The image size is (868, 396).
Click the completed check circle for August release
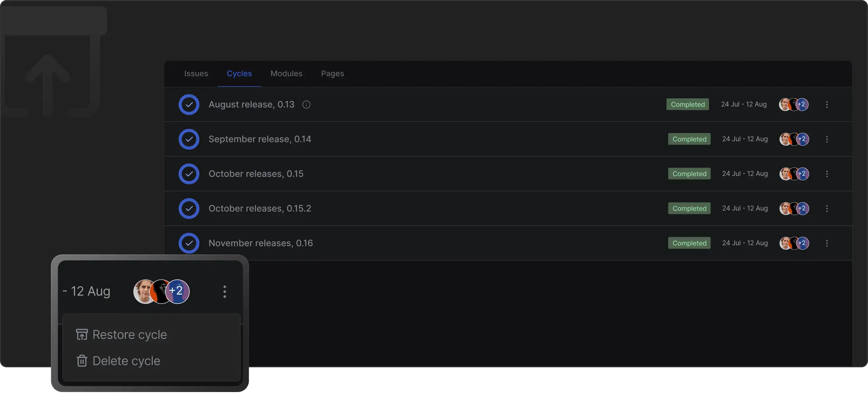coord(189,105)
